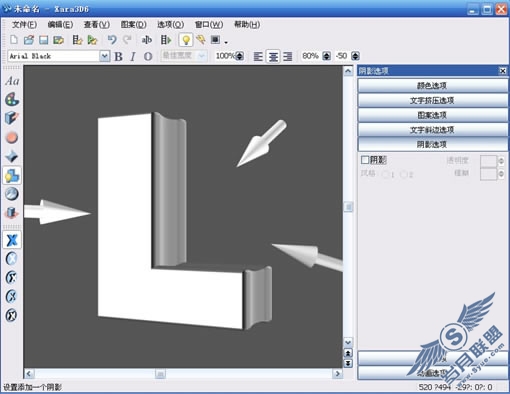Image resolution: width=510 pixels, height=394 pixels.
Task: Select shadow style radio option 2
Action: point(404,174)
